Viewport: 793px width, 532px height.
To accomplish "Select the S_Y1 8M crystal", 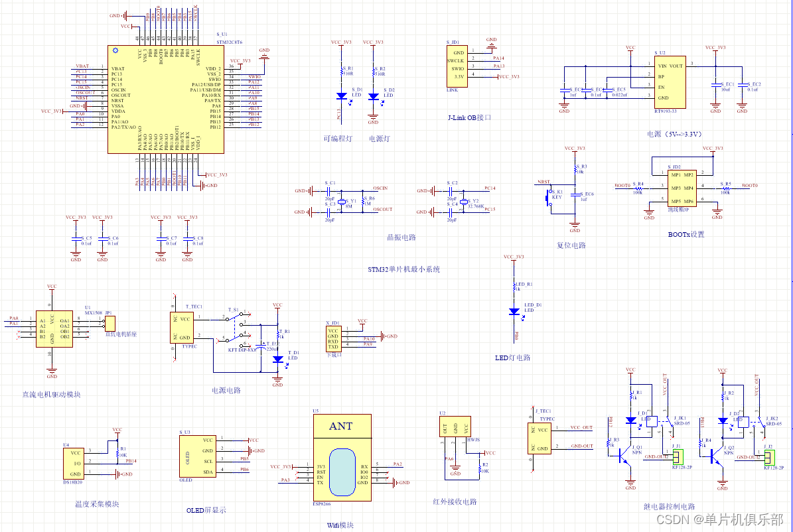I will (x=342, y=202).
